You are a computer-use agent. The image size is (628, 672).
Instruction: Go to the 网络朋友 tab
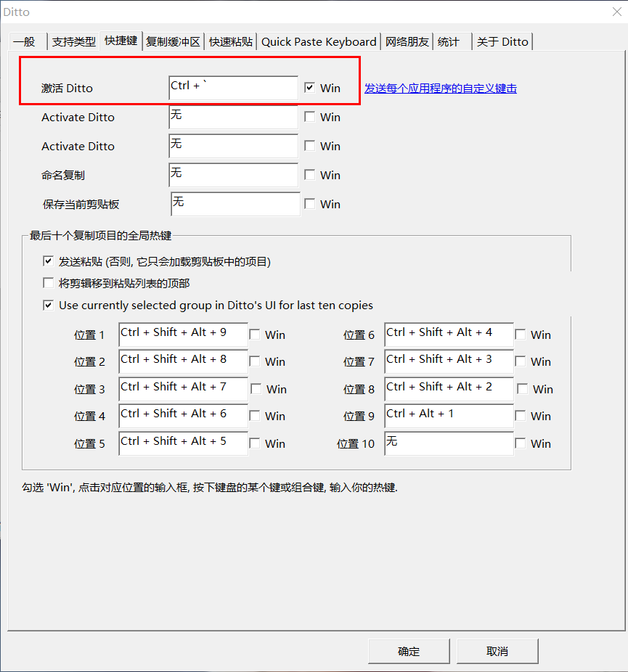coord(407,41)
